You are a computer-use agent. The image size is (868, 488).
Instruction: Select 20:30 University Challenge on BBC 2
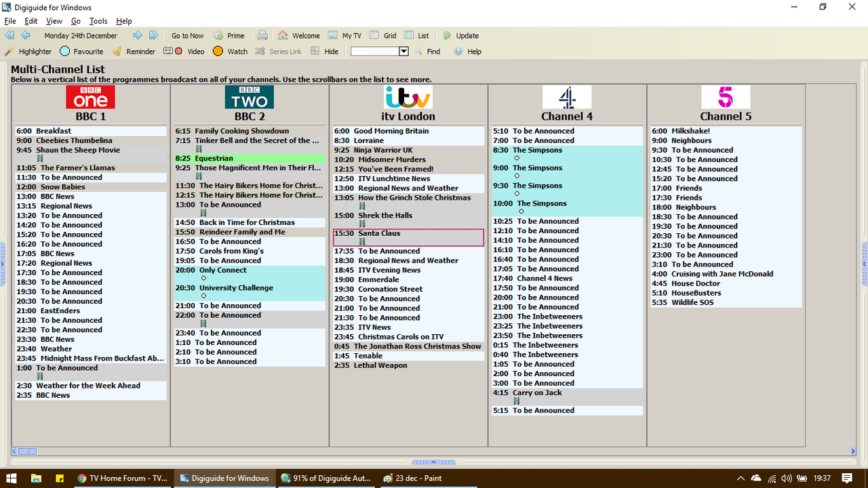[x=250, y=292]
